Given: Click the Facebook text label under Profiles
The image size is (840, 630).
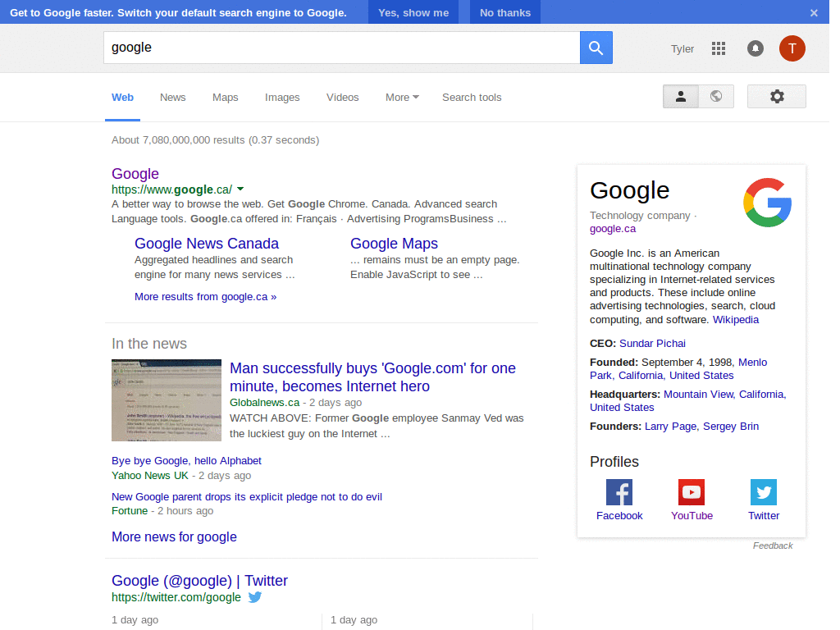Looking at the screenshot, I should [619, 516].
